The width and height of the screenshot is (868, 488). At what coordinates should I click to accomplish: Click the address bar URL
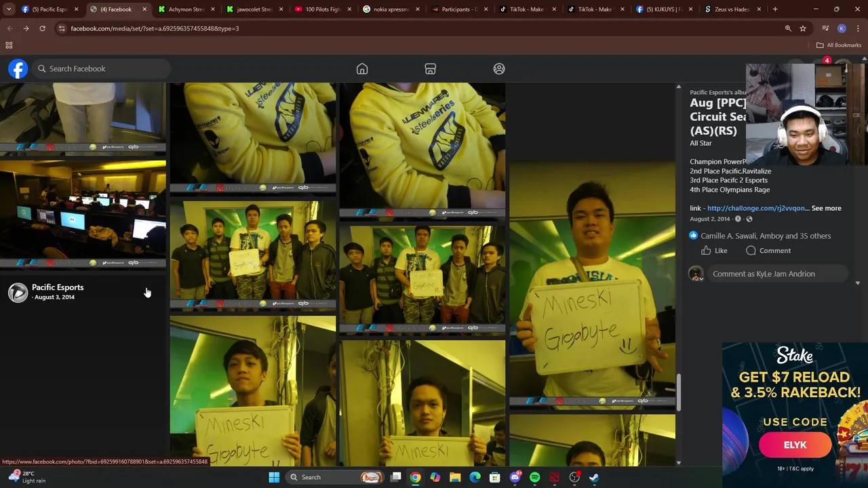(x=155, y=28)
